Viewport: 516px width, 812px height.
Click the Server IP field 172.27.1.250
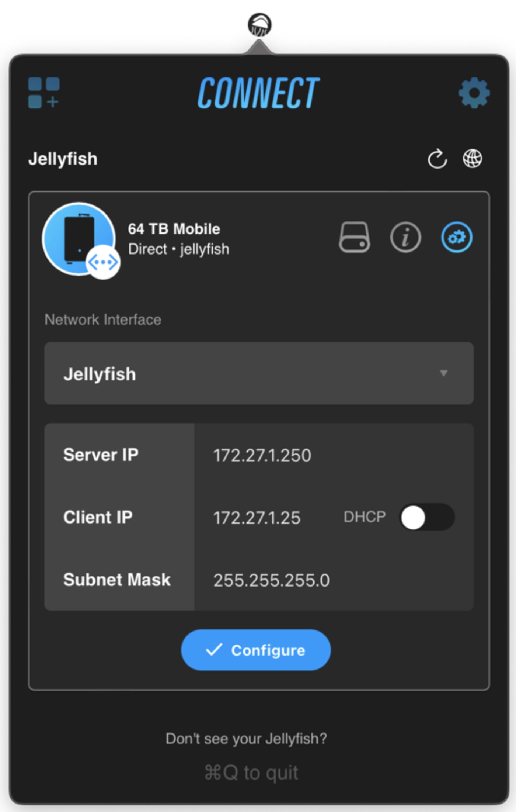click(334, 455)
